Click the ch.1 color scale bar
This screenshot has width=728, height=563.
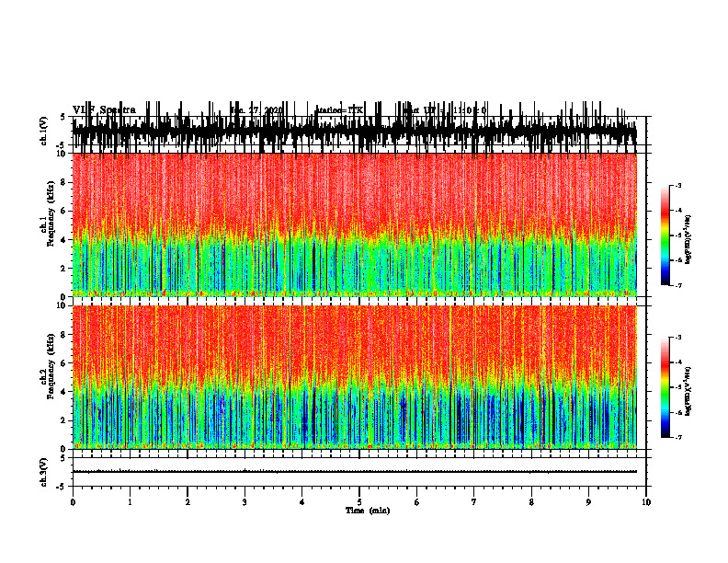[665, 236]
